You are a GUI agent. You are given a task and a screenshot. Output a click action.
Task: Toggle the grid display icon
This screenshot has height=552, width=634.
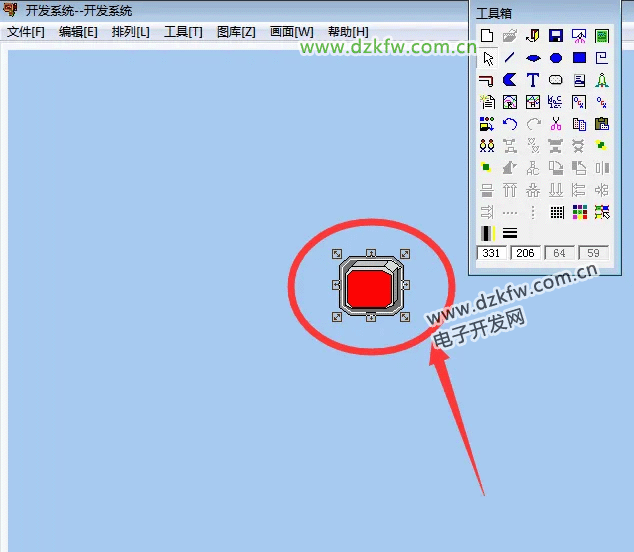556,212
